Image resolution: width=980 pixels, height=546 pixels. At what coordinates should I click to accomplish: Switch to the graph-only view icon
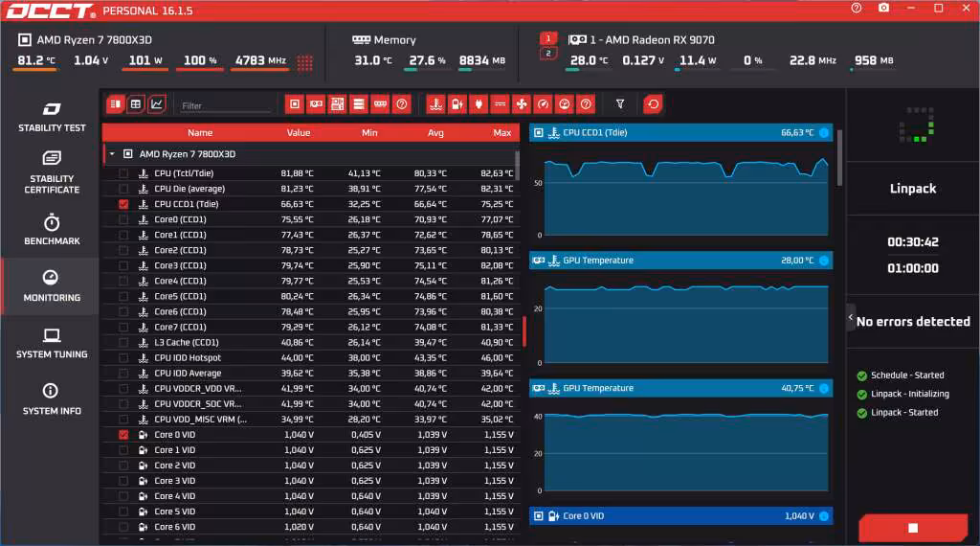point(156,104)
